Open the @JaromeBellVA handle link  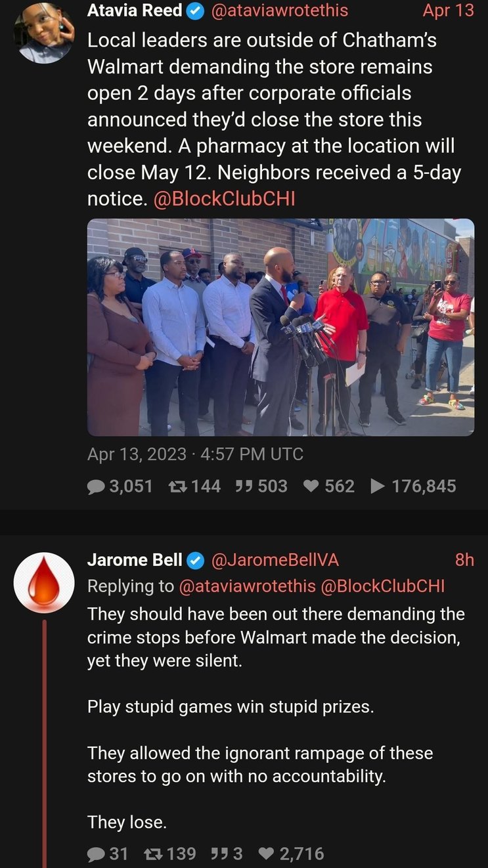[x=275, y=559]
